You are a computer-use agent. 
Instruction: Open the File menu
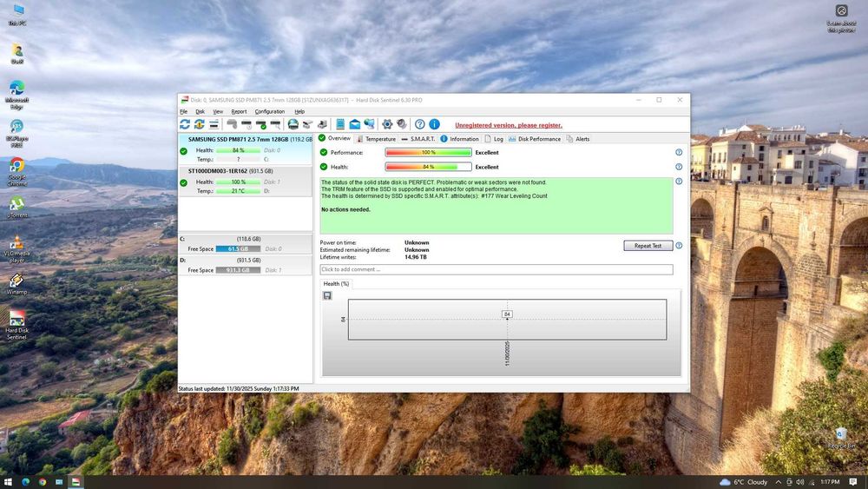pos(184,111)
